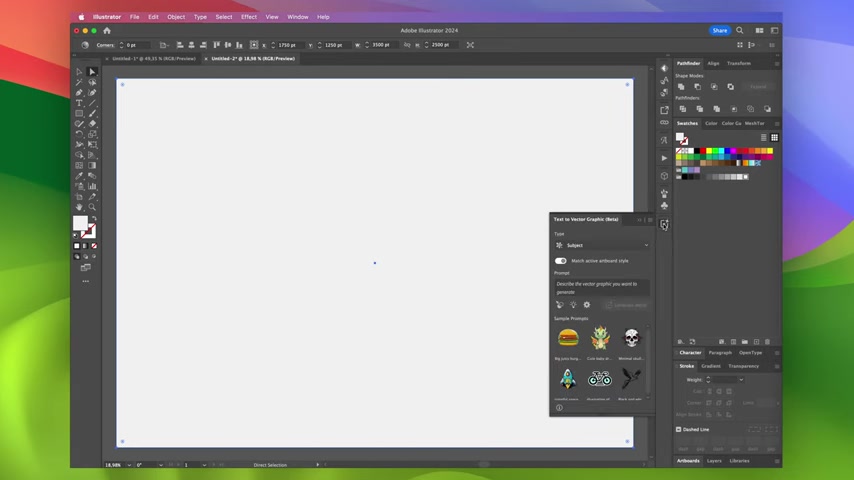854x480 pixels.
Task: Open the stroke Weight dropdown
Action: coord(741,380)
